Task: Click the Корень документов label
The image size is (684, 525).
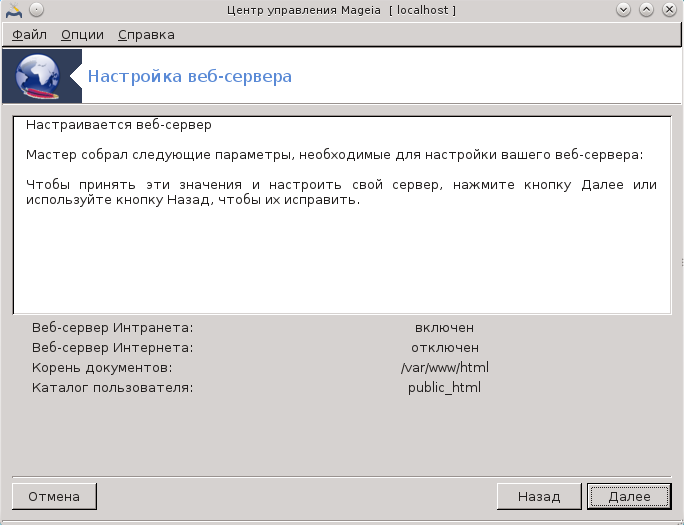Action: (x=102, y=368)
